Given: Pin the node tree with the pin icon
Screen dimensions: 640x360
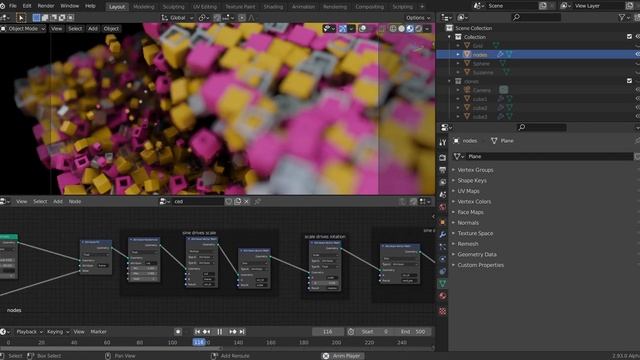Looking at the screenshot, I should pyautogui.click(x=258, y=201).
